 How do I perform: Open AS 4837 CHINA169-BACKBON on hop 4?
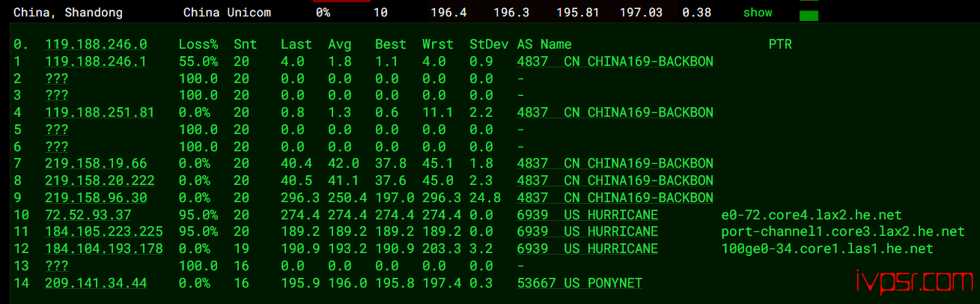click(615, 112)
